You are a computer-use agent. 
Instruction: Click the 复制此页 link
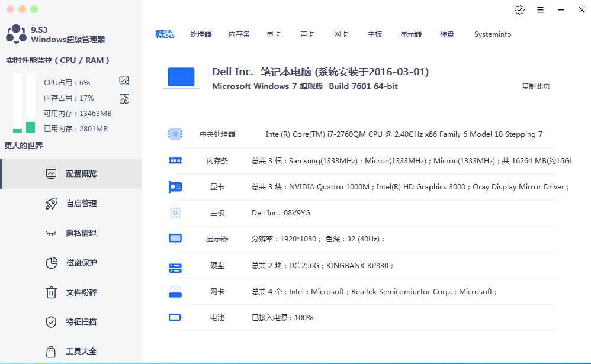[x=535, y=86]
